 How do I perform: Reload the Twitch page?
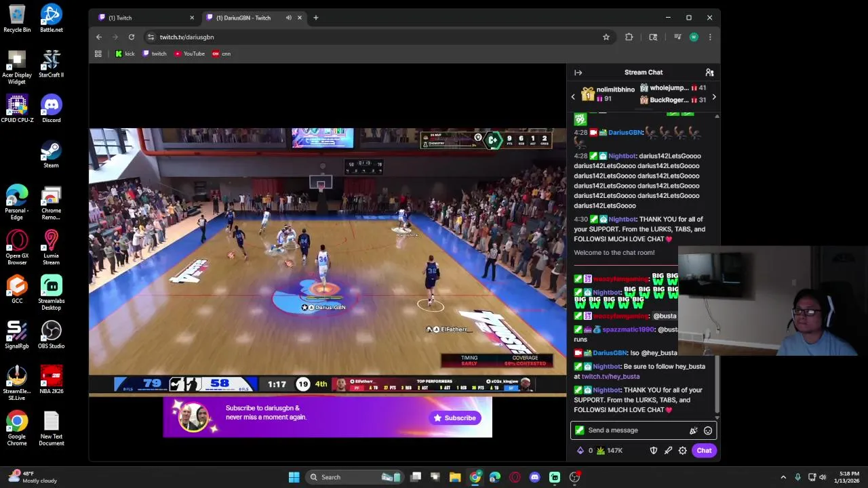(x=132, y=37)
